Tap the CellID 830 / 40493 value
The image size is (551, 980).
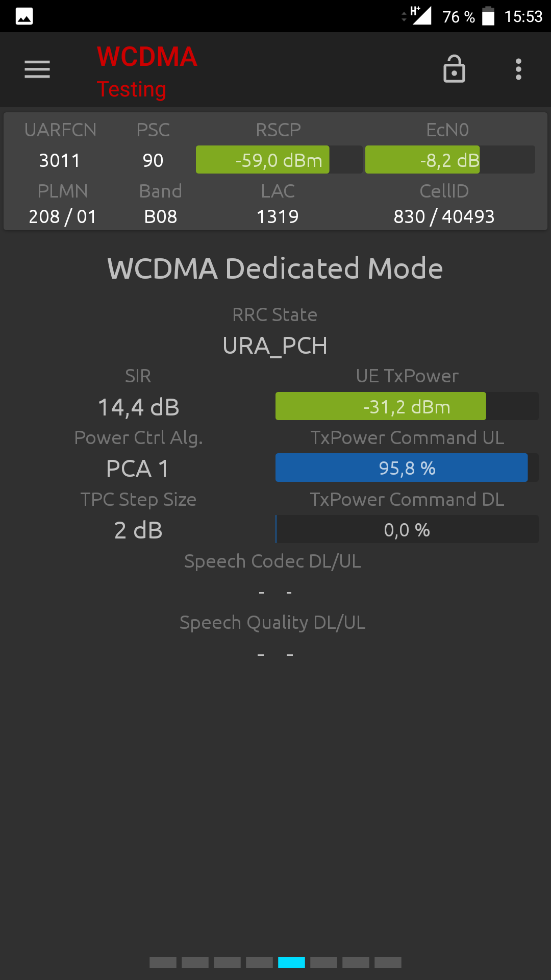pyautogui.click(x=444, y=216)
